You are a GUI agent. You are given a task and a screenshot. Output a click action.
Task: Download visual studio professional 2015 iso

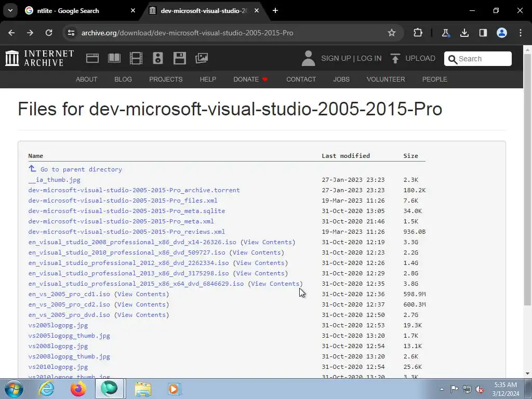136,284
